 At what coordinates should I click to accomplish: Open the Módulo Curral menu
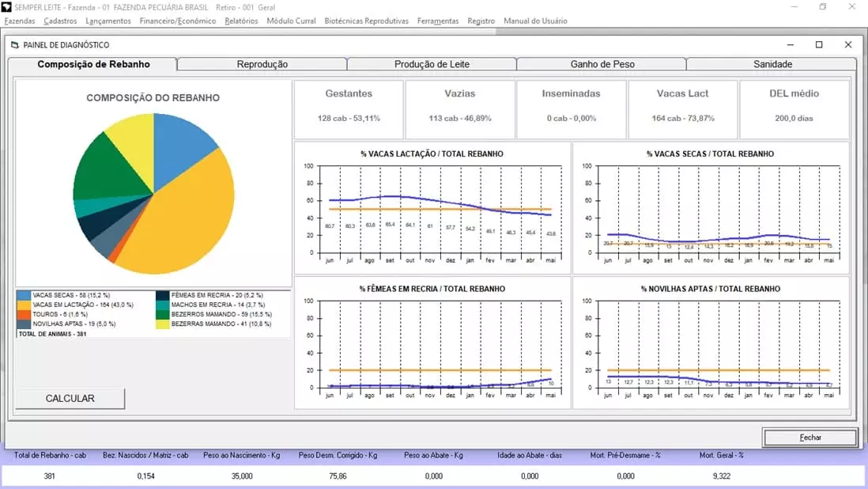coord(291,21)
